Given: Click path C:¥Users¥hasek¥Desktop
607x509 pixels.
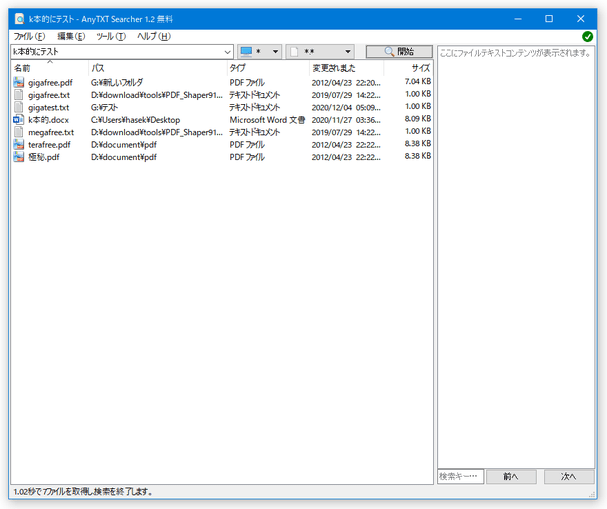Looking at the screenshot, I should 135,120.
